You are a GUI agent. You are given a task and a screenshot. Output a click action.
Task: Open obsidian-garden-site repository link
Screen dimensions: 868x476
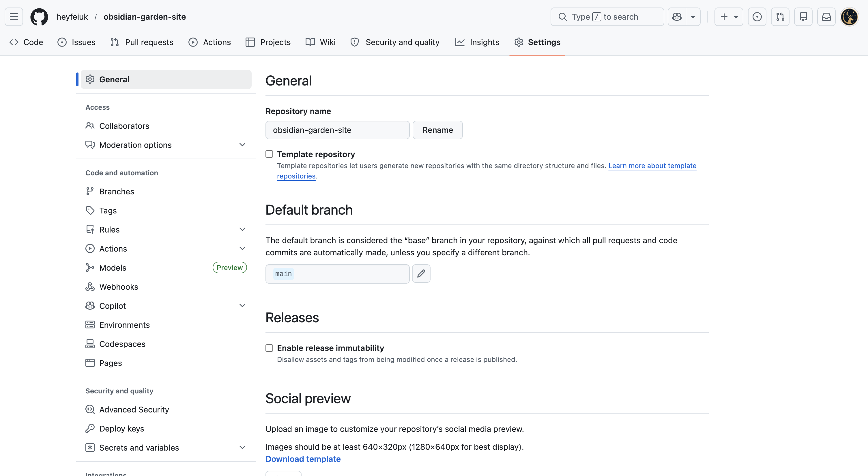pyautogui.click(x=145, y=16)
